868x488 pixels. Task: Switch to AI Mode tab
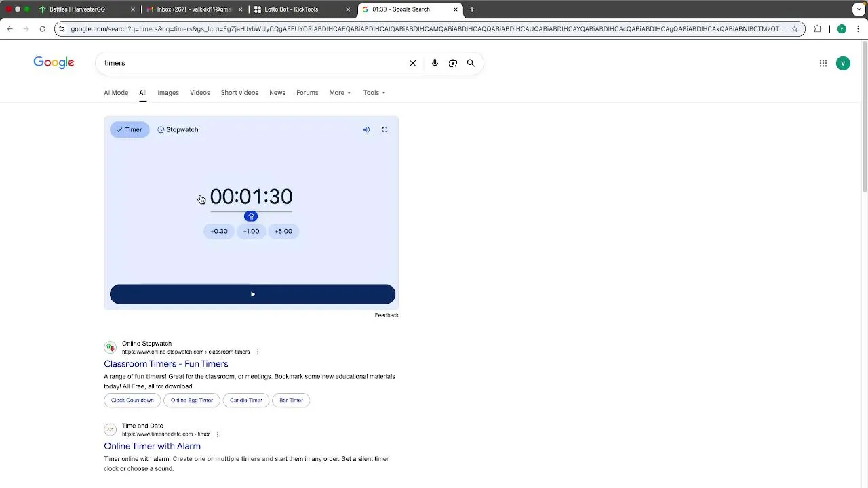coord(116,93)
